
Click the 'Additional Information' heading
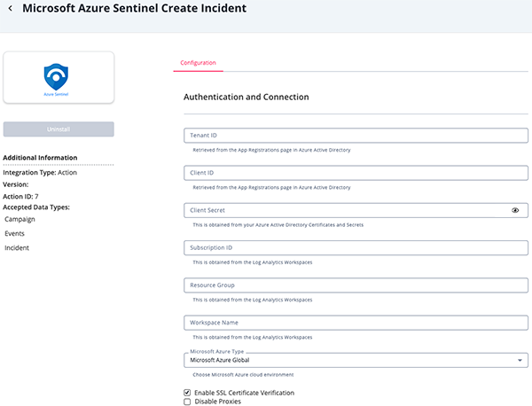pyautogui.click(x=40, y=158)
